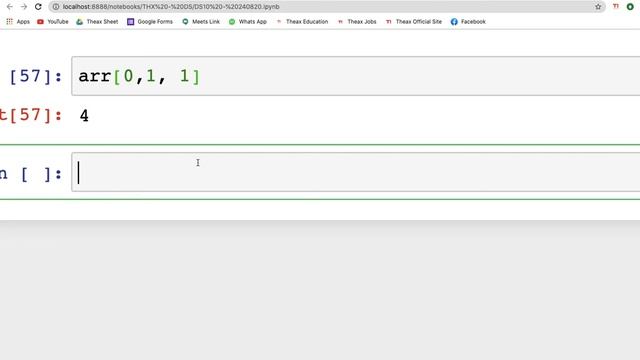
Task: Bookmark this page with the star icon
Action: pos(598,7)
